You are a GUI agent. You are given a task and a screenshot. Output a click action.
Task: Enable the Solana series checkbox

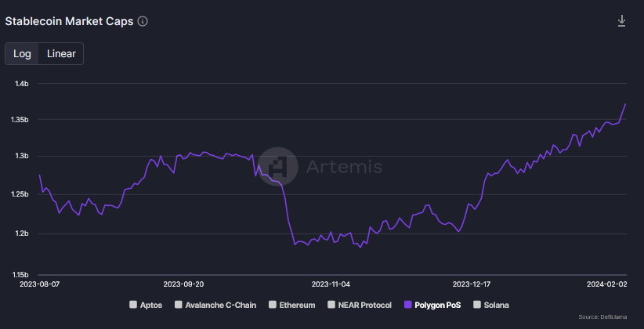point(478,304)
